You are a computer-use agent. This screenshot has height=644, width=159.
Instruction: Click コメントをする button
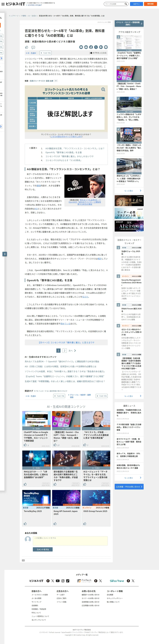[x=43, y=549]
